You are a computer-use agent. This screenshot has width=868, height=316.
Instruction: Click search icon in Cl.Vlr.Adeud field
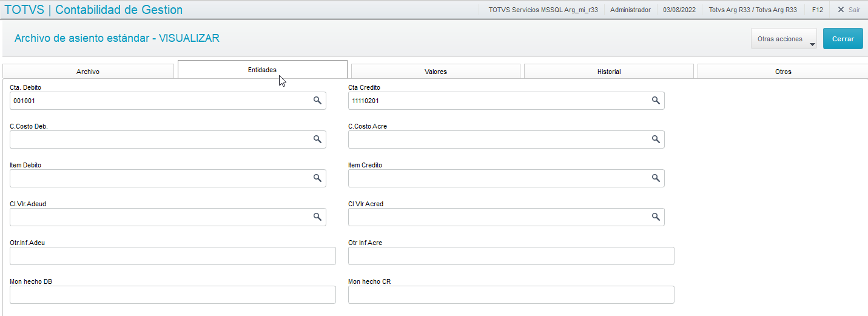[317, 217]
